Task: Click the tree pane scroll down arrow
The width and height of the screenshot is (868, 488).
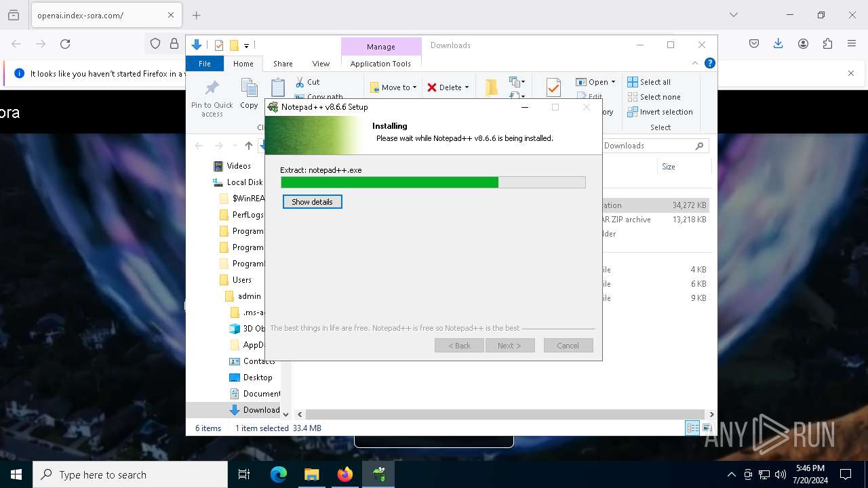Action: tap(285, 414)
